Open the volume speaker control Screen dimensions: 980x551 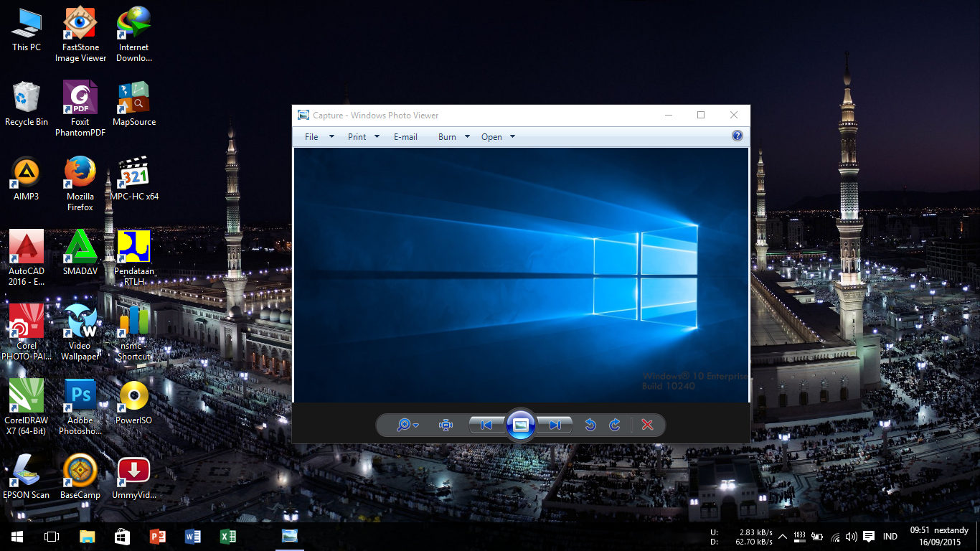[x=852, y=537]
